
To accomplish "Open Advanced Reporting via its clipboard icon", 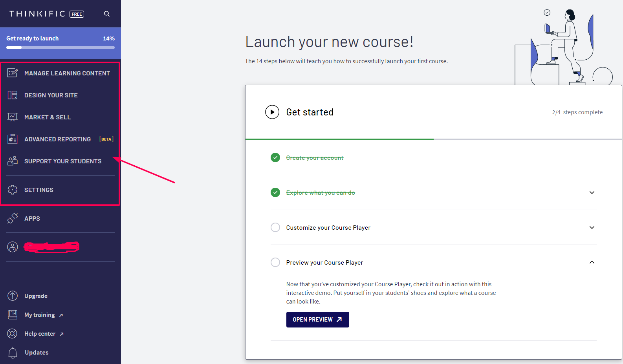I will pos(13,139).
